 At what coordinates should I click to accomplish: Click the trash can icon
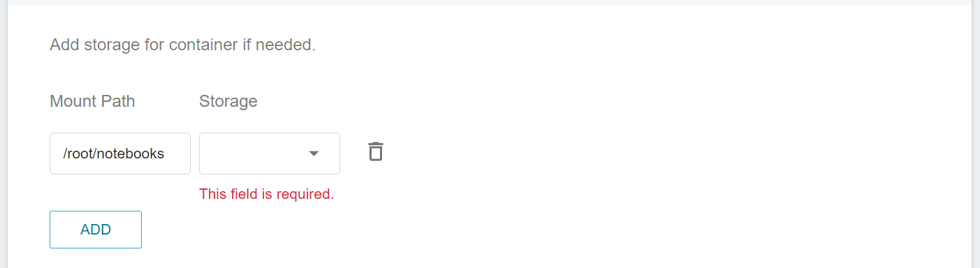[376, 151]
